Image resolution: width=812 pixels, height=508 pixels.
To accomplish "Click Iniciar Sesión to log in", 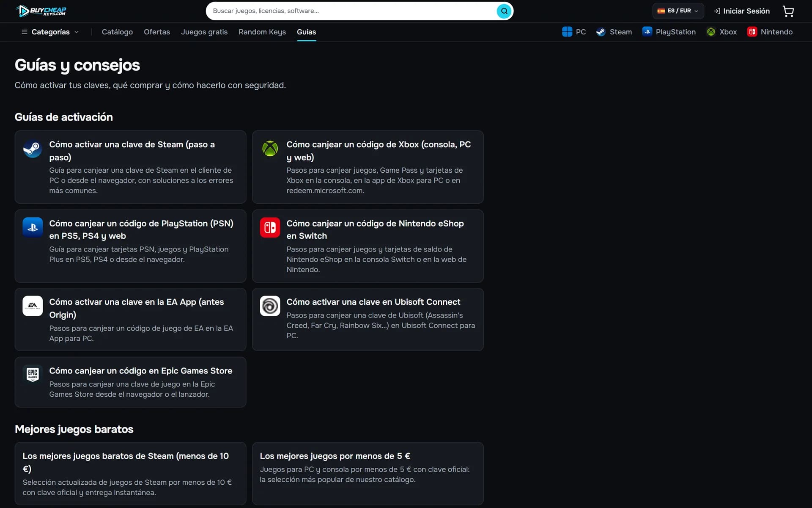I will coord(741,11).
